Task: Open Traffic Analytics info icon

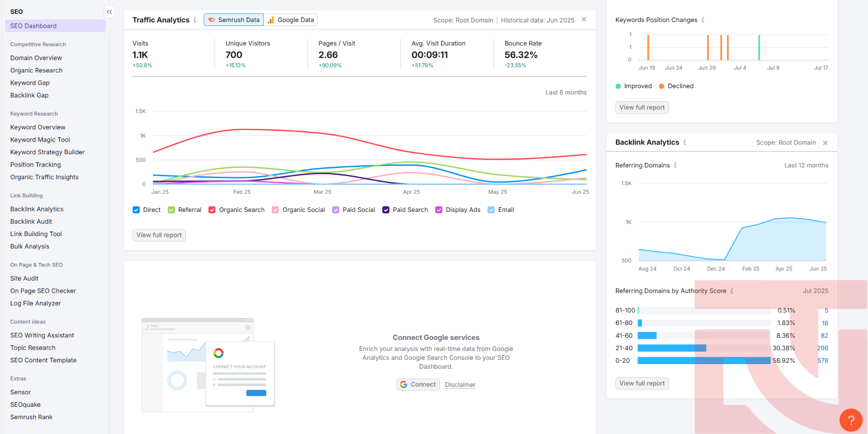Action: click(195, 20)
